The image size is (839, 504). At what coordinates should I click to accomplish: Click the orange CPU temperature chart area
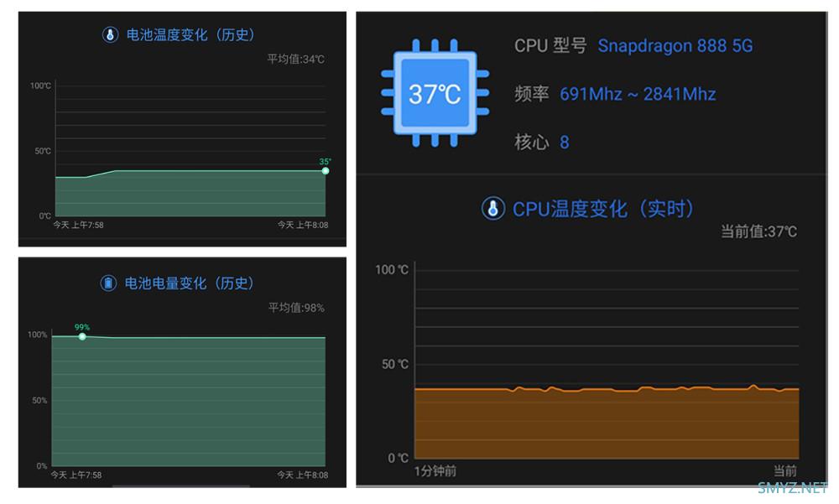click(x=606, y=423)
